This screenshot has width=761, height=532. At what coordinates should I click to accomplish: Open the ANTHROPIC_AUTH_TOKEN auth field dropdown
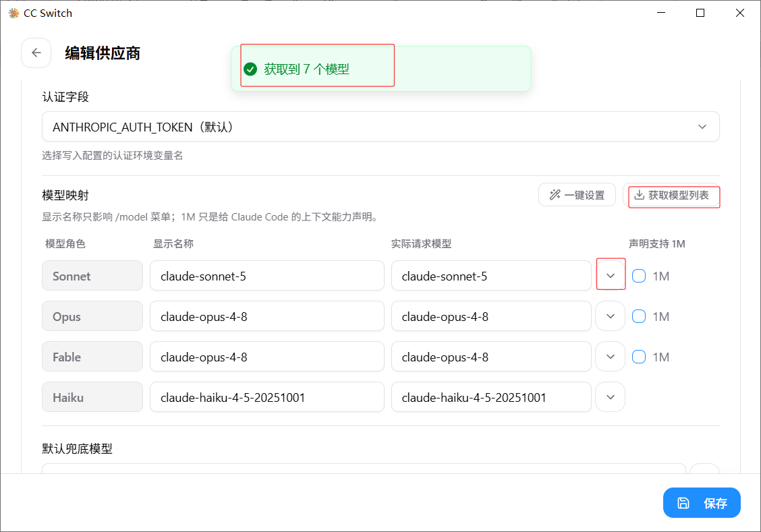point(380,127)
